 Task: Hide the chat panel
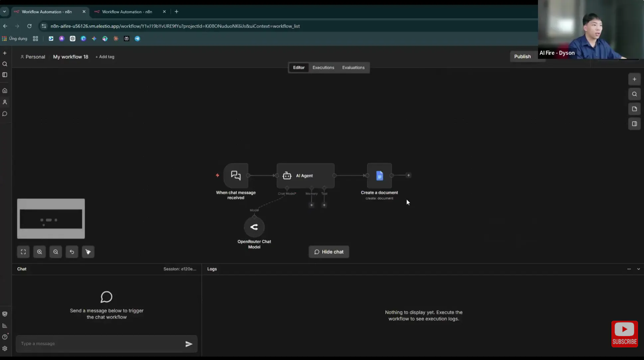(329, 252)
